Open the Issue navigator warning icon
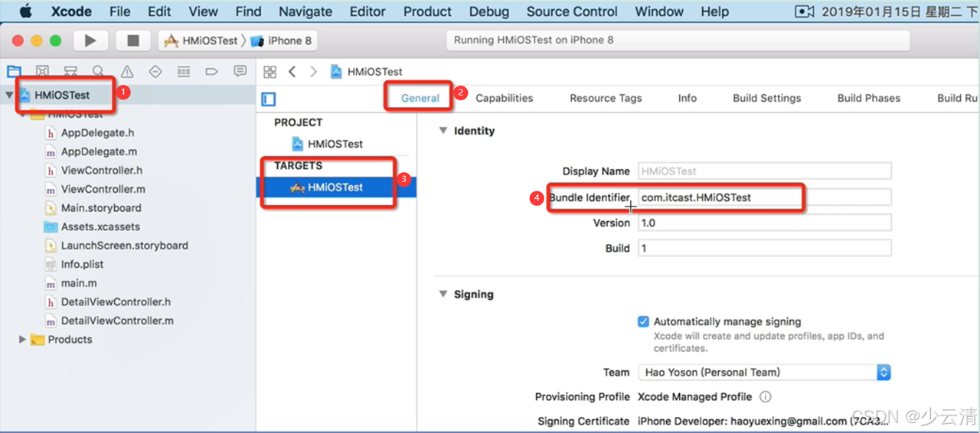980x433 pixels. click(127, 72)
